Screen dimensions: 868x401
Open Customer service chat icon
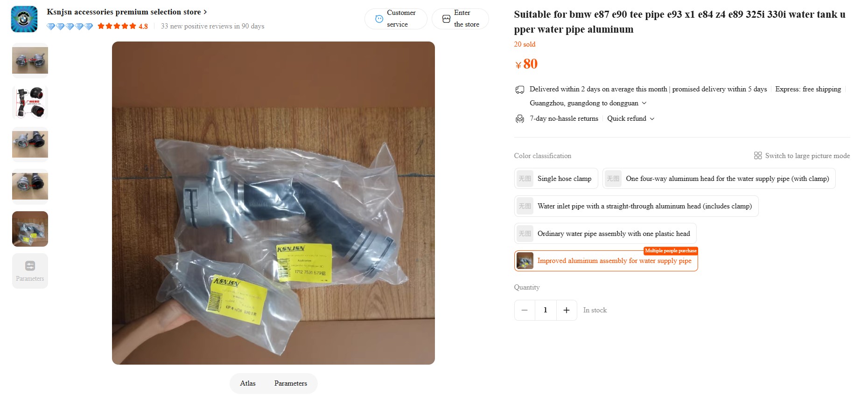(x=379, y=19)
